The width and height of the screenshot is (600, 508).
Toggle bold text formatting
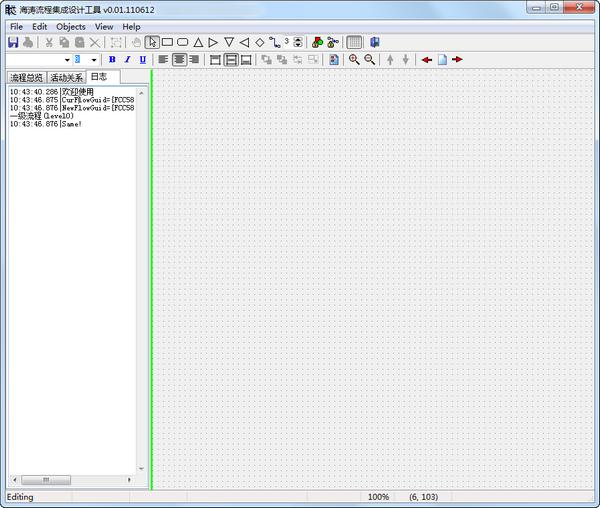pos(112,60)
